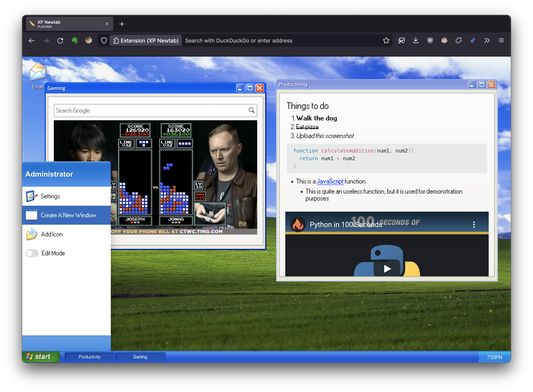Click the Python in 100 Seconds title
This screenshot has width=533, height=392.
coord(345,224)
